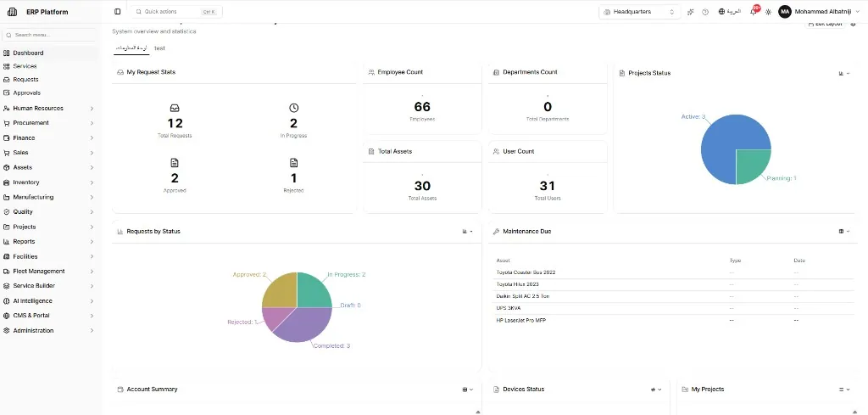Click the round help icon beside the language switcher
The height and width of the screenshot is (415, 868).
[x=705, y=12]
